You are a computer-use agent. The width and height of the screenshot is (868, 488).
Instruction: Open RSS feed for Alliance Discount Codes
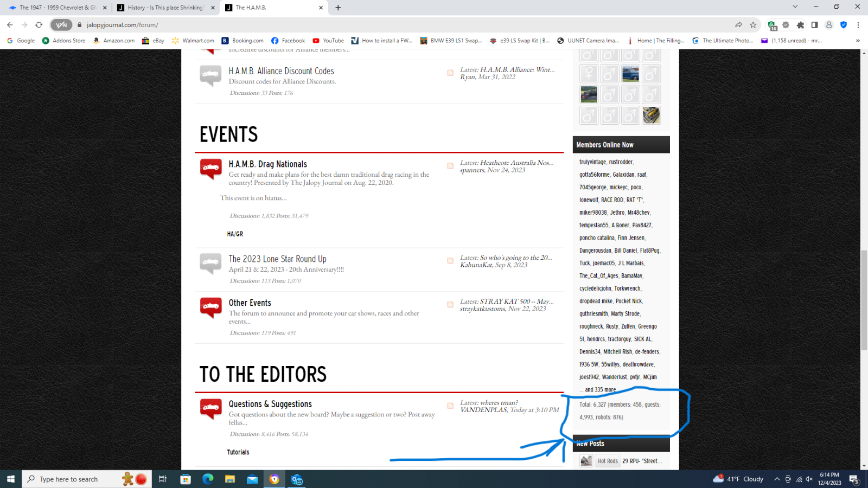point(450,73)
